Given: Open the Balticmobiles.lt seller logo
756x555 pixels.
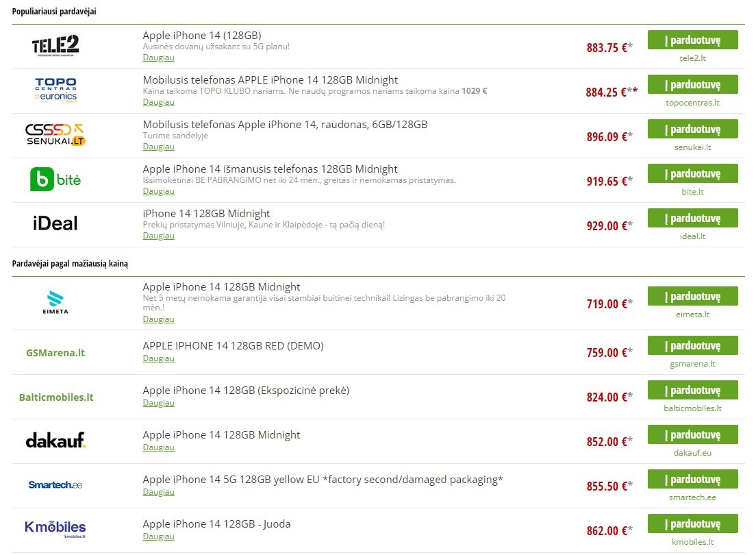Looking at the screenshot, I should [x=56, y=397].
